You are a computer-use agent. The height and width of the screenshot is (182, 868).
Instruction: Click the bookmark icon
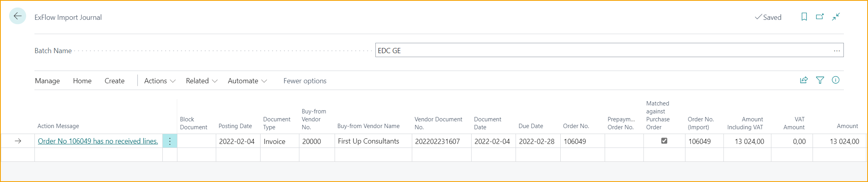[804, 17]
